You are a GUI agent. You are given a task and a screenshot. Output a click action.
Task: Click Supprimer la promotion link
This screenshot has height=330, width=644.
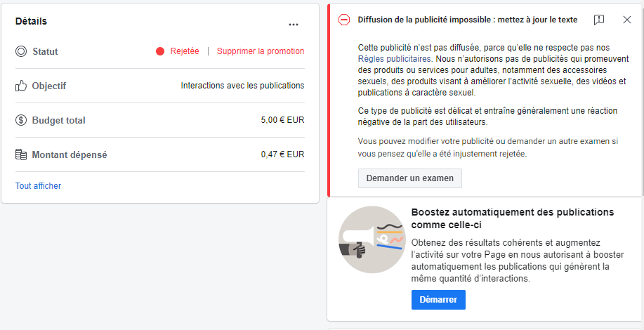coord(261,51)
